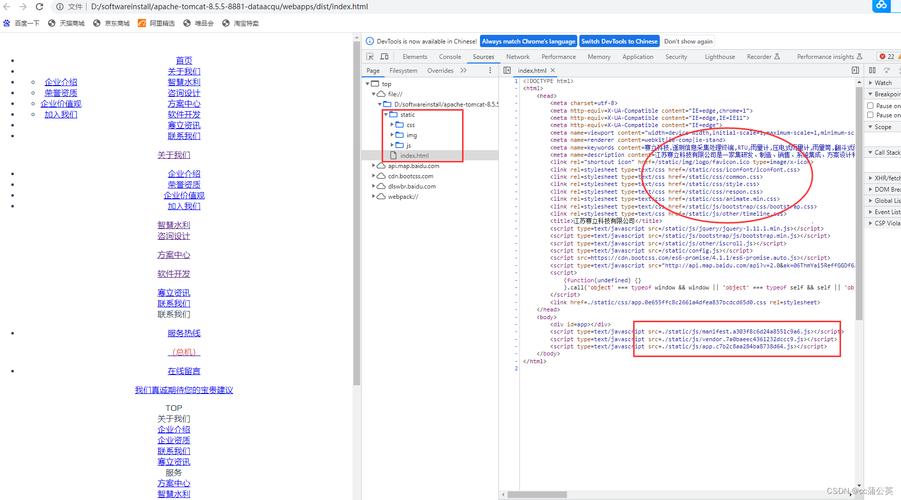Image resolution: width=901 pixels, height=500 pixels.
Task: Open the Lighthouse tab
Action: click(x=719, y=57)
